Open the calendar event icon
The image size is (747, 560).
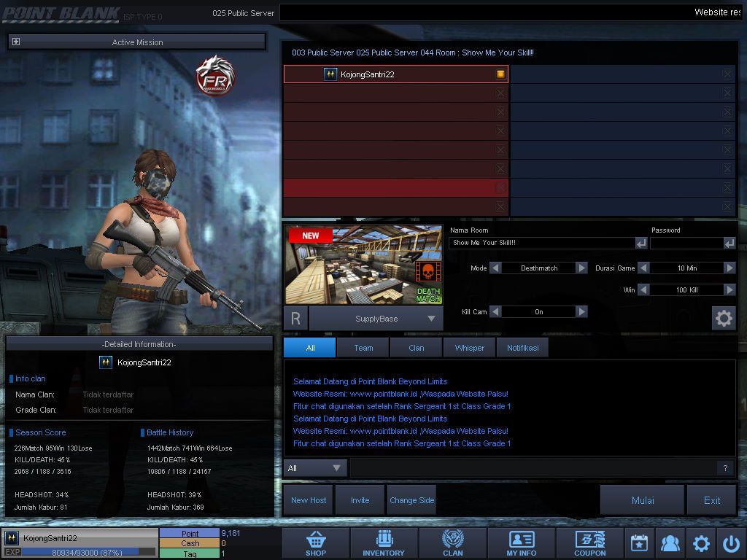coord(639,543)
